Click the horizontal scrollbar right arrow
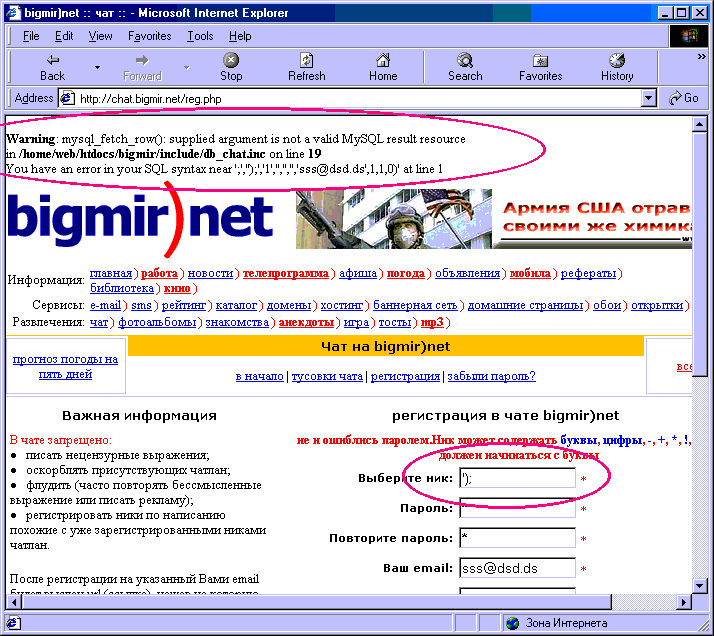The image size is (714, 636). (x=683, y=602)
